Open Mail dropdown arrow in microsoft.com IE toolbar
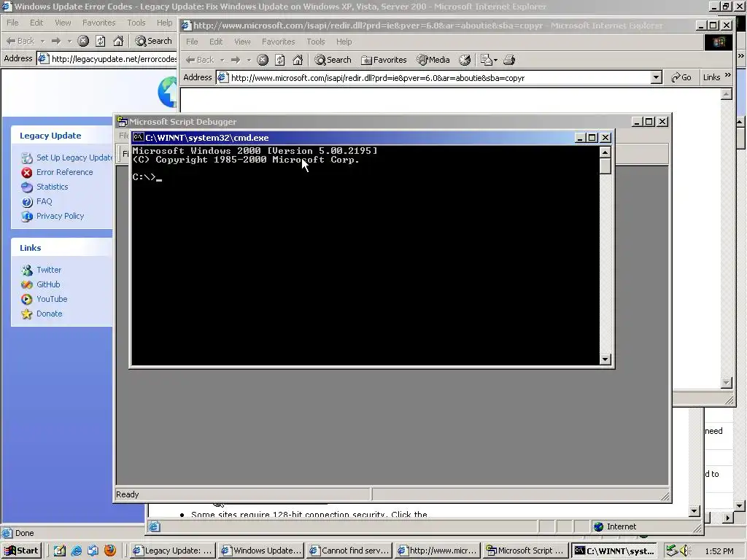 pos(495,60)
